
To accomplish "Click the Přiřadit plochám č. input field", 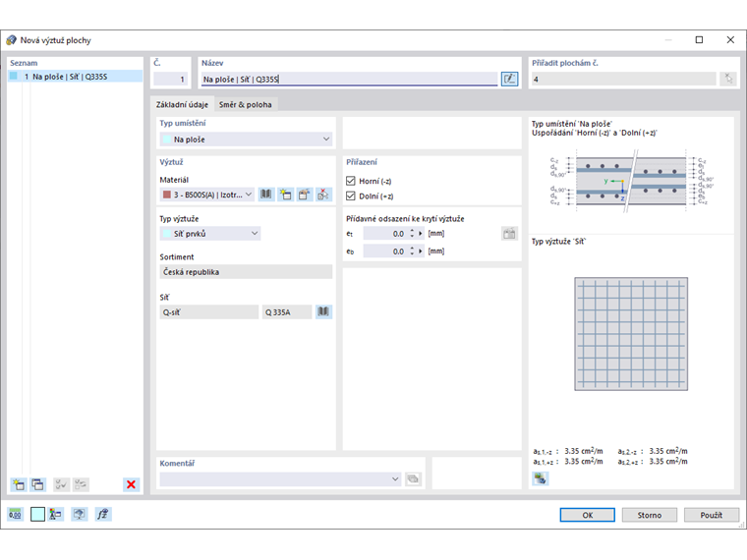I will (624, 79).
